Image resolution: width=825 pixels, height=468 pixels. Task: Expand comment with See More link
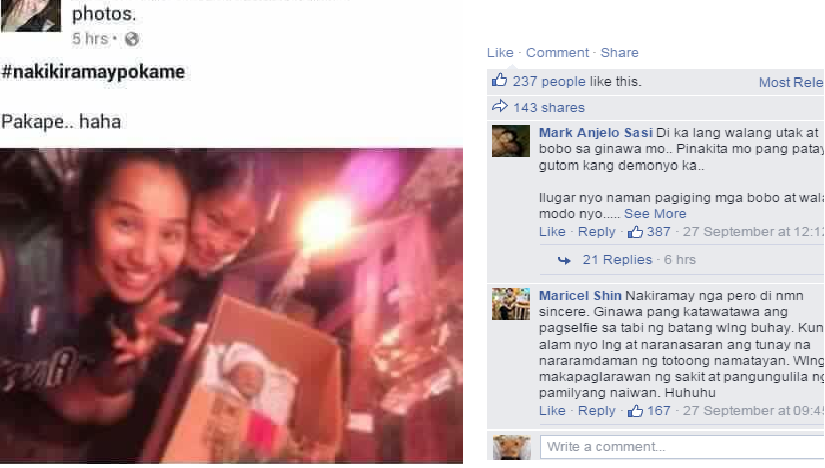[655, 214]
